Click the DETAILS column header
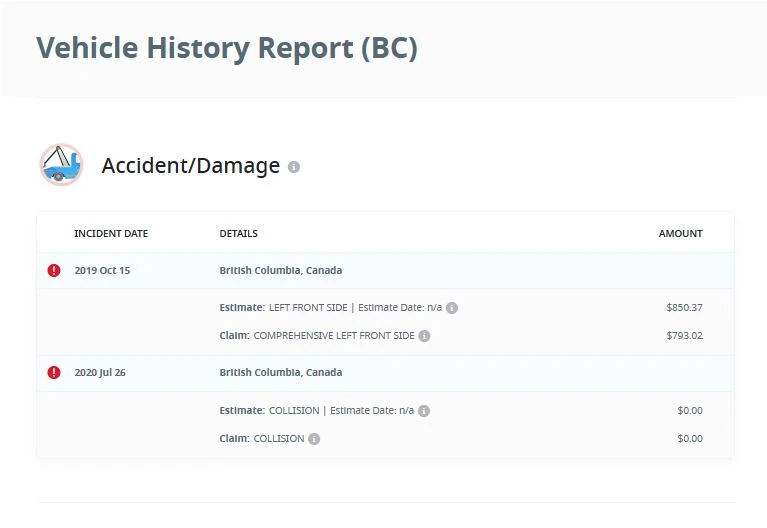Image resolution: width=767 pixels, height=528 pixels. [x=239, y=233]
